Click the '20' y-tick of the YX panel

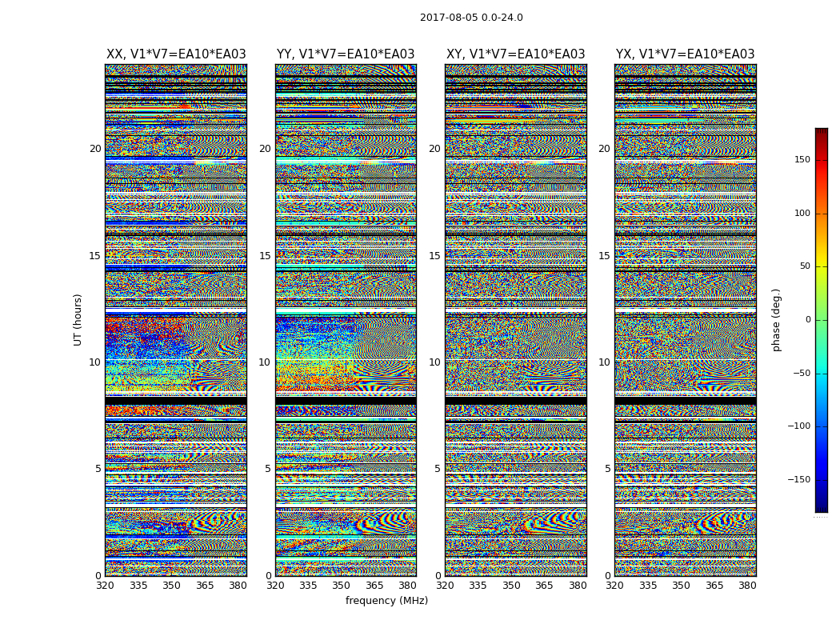click(604, 149)
